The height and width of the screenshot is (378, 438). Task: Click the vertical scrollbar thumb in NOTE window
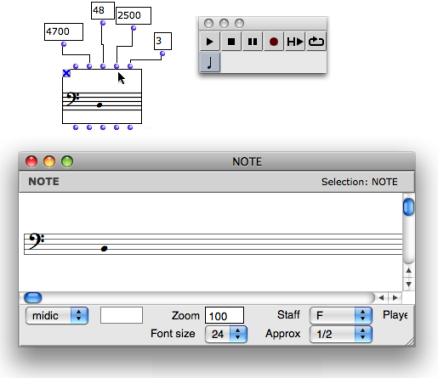[x=408, y=207]
